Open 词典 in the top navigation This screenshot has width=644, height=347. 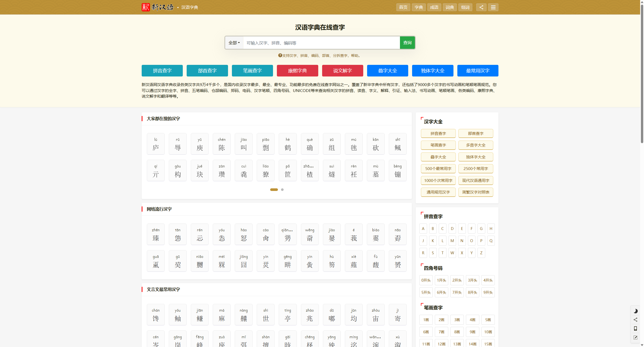450,7
